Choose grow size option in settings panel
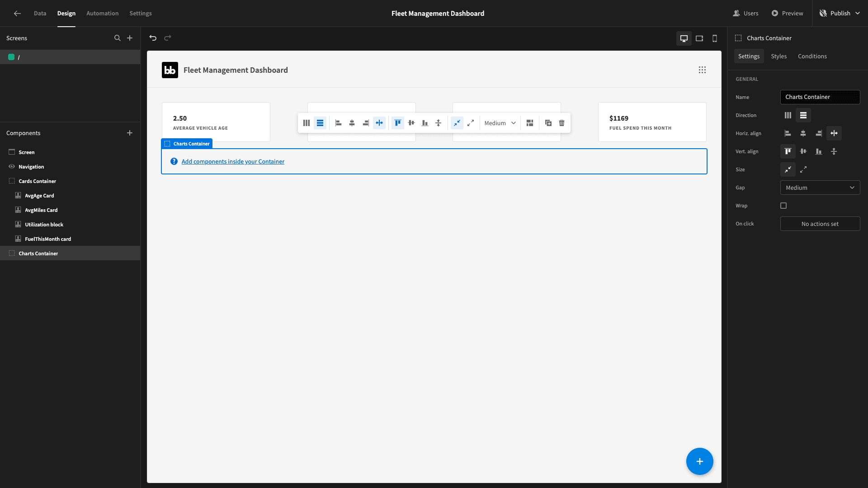 coord(803,169)
